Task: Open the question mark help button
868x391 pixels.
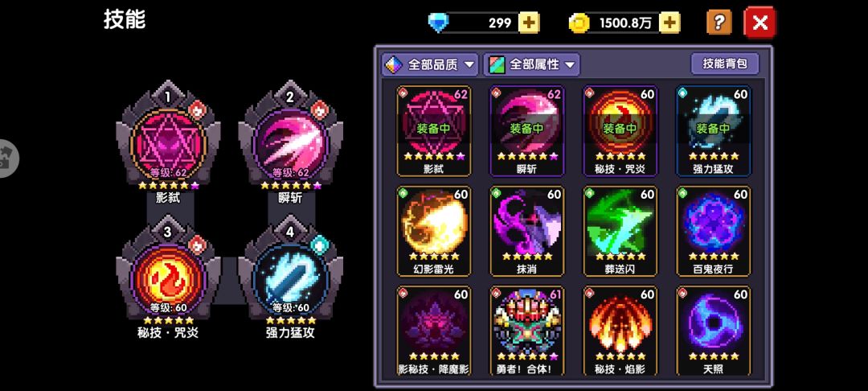Action: point(719,23)
